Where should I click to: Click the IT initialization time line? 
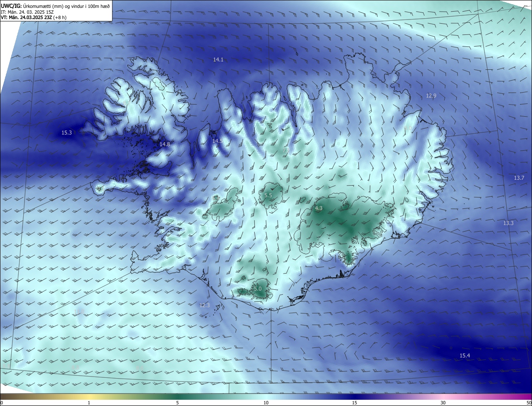pos(27,12)
